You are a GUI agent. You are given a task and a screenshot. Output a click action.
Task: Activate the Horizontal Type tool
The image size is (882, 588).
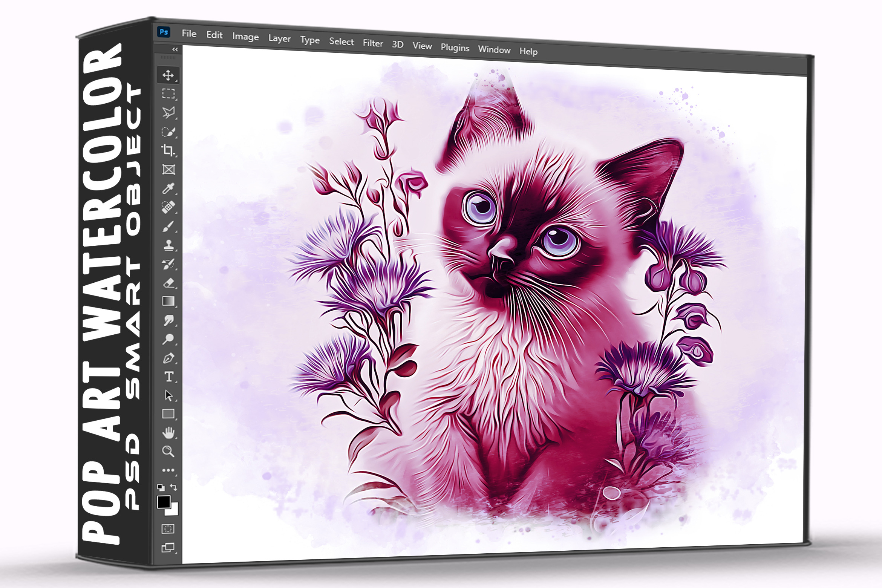point(168,377)
